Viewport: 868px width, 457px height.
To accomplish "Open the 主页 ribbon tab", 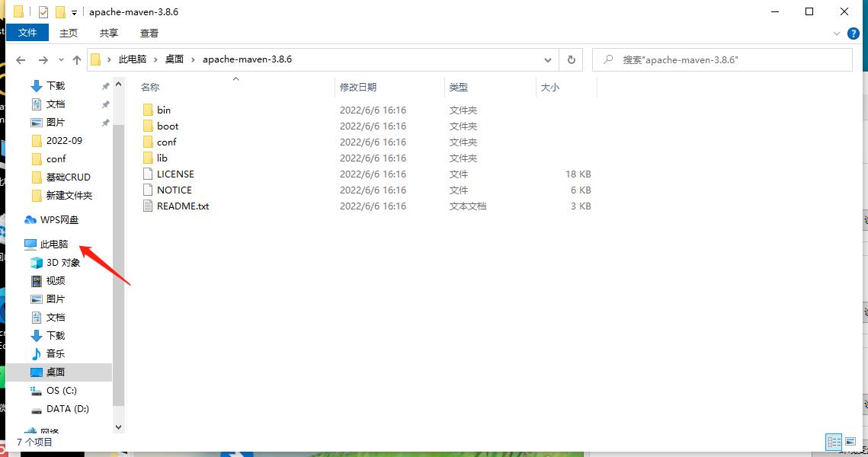I will (68, 34).
